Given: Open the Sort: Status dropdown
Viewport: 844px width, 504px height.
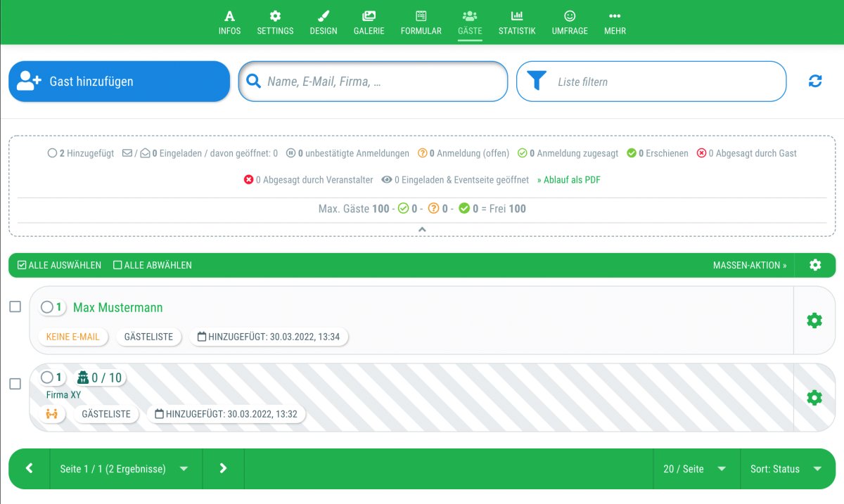Looking at the screenshot, I should click(787, 469).
